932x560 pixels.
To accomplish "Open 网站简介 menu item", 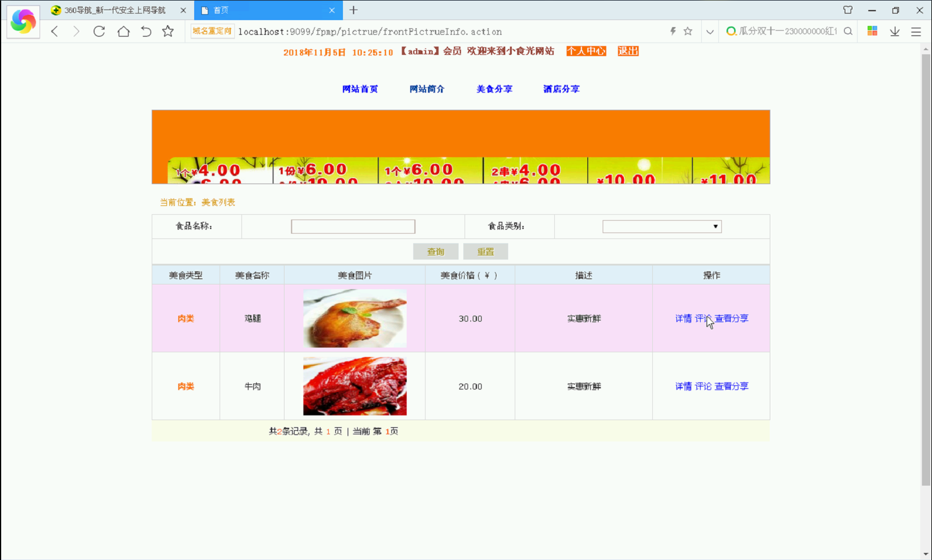I will click(427, 89).
